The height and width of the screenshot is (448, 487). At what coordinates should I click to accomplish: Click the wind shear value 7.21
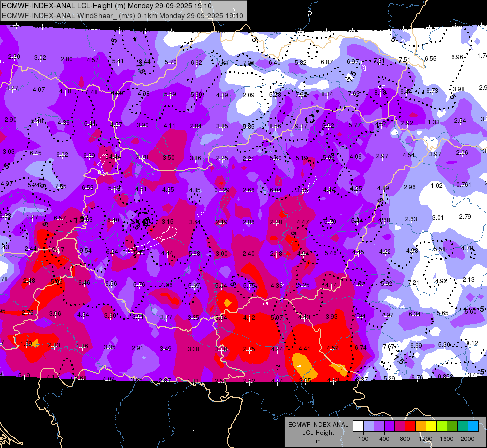coord(413,283)
